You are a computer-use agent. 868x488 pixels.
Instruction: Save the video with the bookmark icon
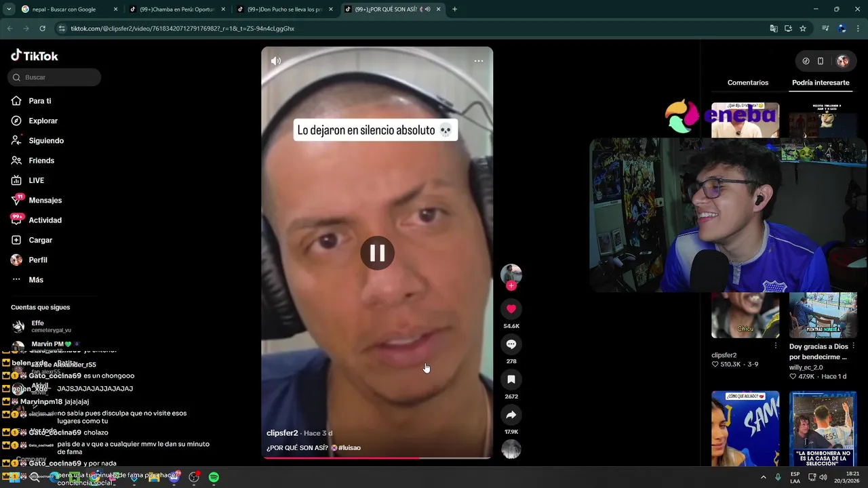[x=511, y=380]
